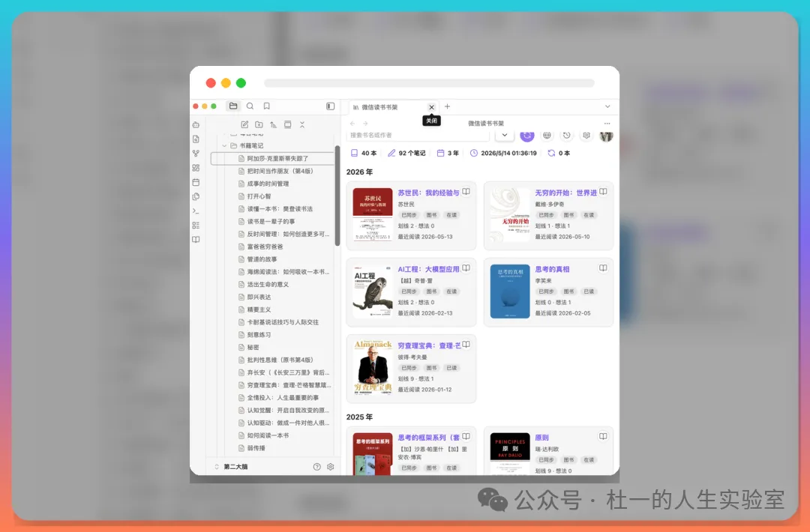This screenshot has height=532, width=810.
Task: Open the file explorer panel icon
Action: click(233, 106)
